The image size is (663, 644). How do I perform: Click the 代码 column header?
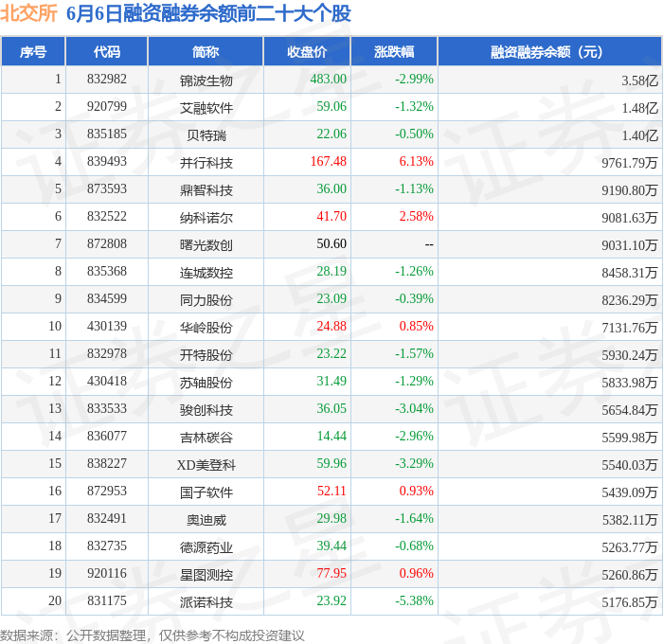point(106,51)
